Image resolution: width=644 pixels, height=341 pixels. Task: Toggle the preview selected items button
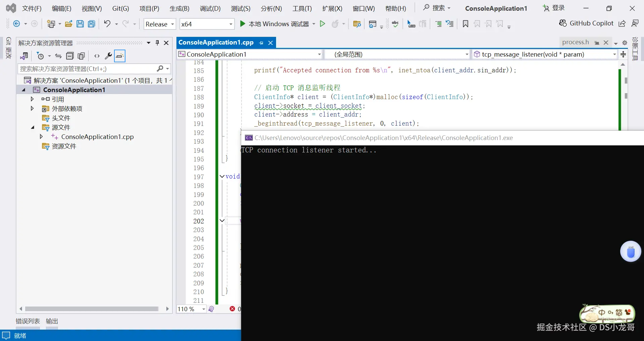(x=120, y=56)
